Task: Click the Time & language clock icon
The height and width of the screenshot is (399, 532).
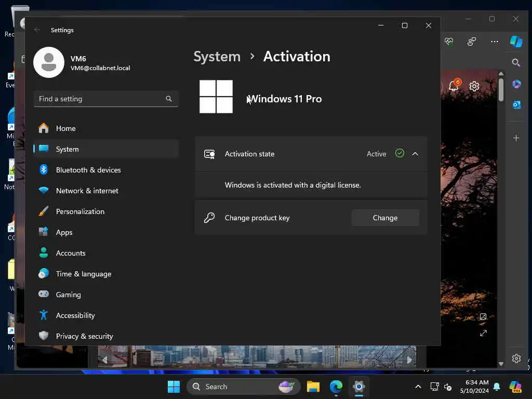Action: click(44, 273)
